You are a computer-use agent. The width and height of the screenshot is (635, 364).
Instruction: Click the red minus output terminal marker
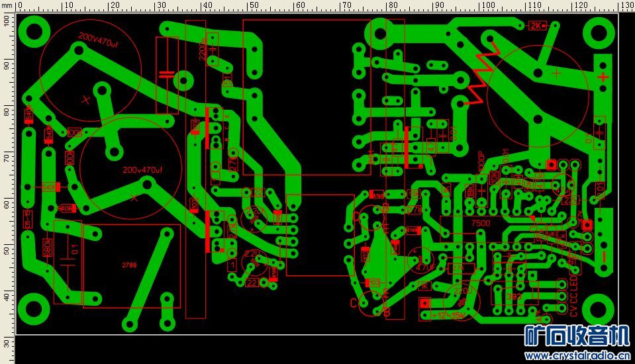click(x=603, y=256)
